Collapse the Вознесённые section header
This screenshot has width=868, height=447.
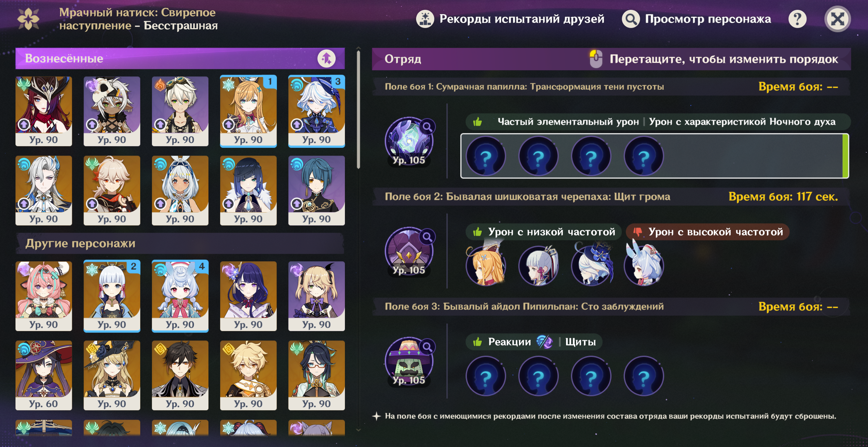pyautogui.click(x=180, y=59)
